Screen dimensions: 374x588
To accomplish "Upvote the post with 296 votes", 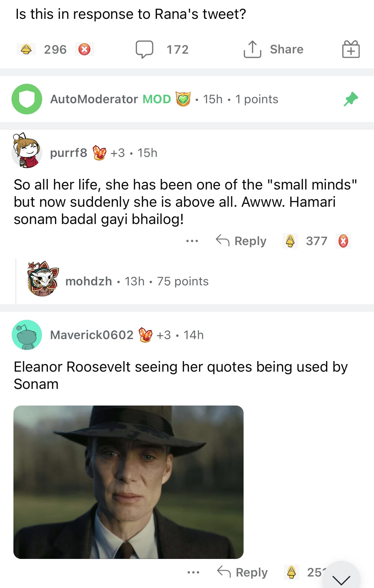I will 26,50.
